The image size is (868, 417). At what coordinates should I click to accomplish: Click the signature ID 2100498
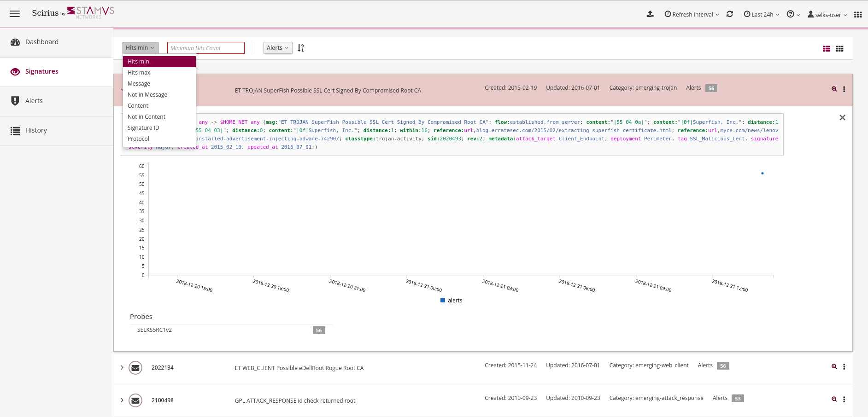pos(163,400)
